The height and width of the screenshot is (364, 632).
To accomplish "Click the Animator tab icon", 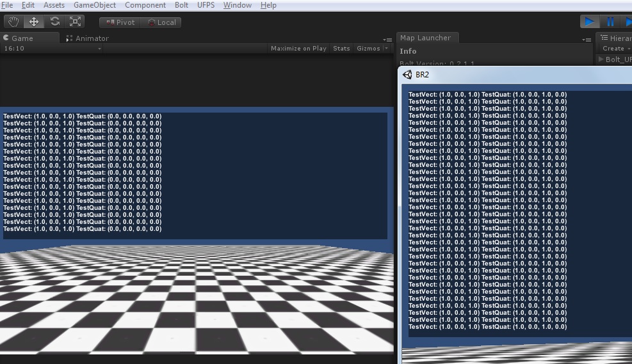I will (x=69, y=38).
